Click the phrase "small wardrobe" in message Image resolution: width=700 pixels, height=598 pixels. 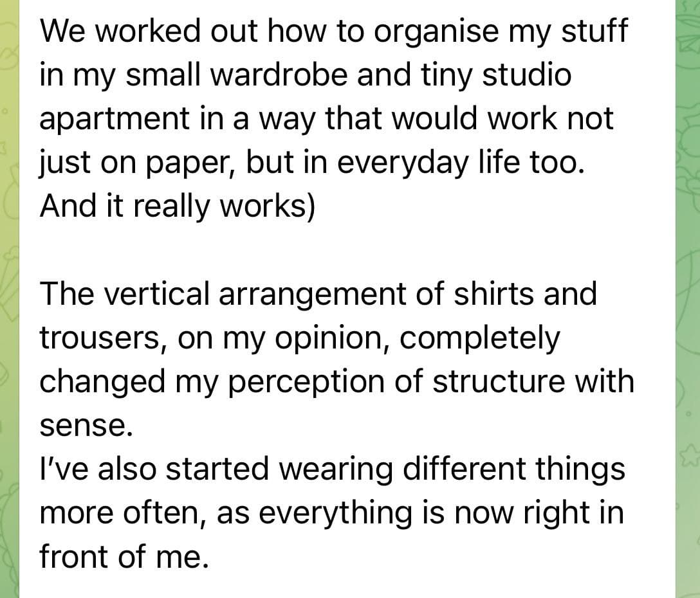pyautogui.click(x=237, y=75)
